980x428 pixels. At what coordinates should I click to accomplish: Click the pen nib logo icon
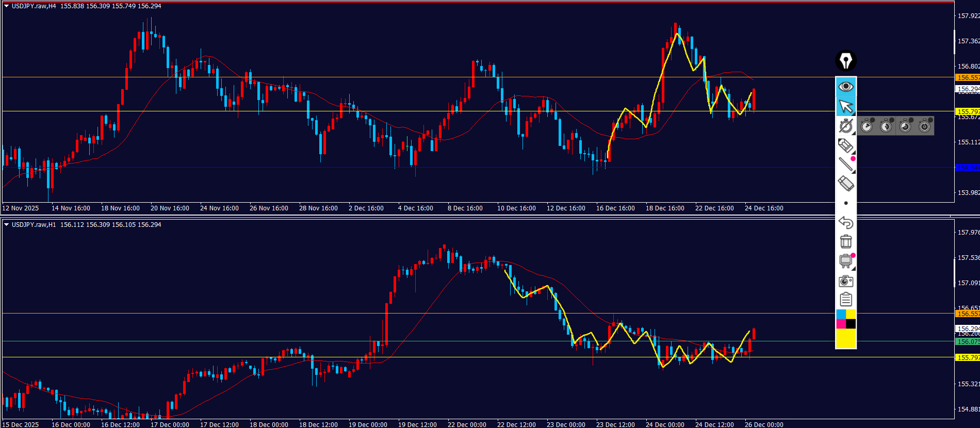tap(845, 61)
